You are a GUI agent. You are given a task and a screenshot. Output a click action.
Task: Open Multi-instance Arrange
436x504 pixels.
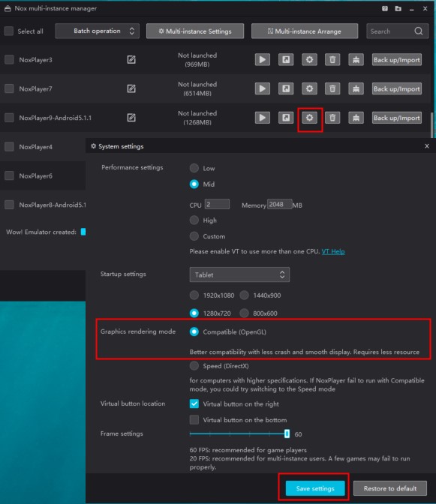click(x=305, y=31)
